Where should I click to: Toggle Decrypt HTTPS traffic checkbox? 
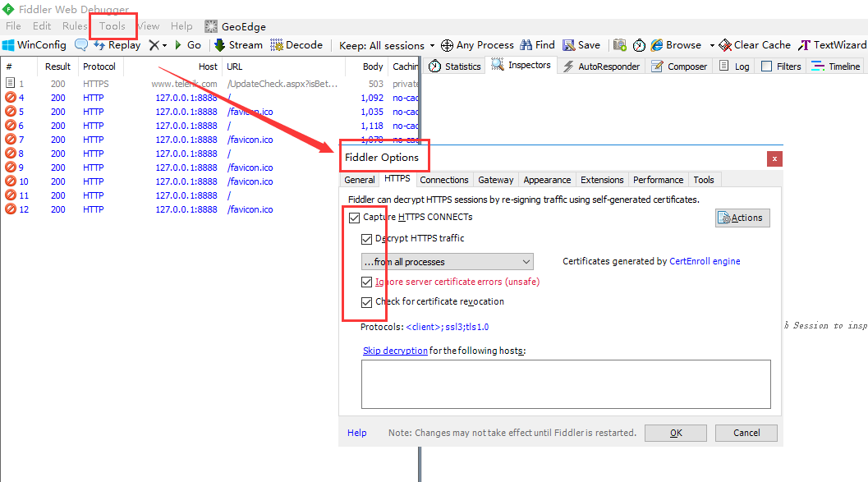pos(367,239)
